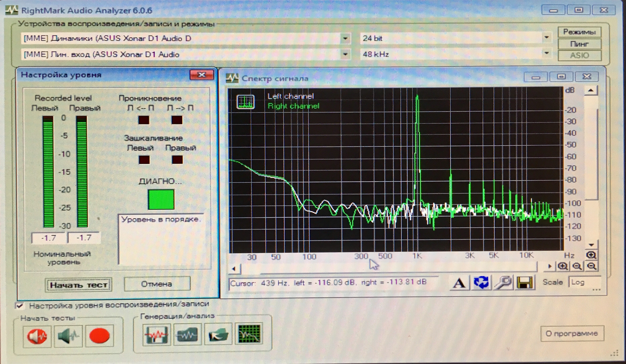Toggle text labels with letter A icon
The height and width of the screenshot is (364, 626).
[459, 283]
